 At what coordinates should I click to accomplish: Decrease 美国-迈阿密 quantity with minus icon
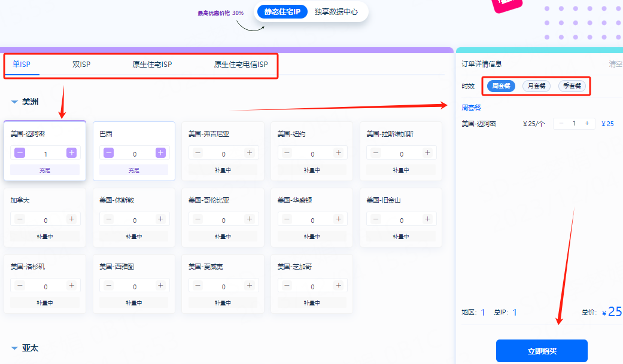(x=20, y=153)
